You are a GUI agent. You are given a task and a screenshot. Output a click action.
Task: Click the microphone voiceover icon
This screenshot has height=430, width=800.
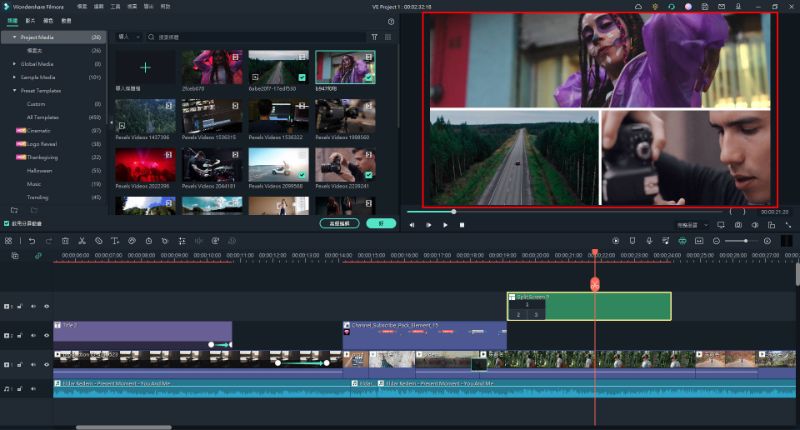pyautogui.click(x=649, y=241)
